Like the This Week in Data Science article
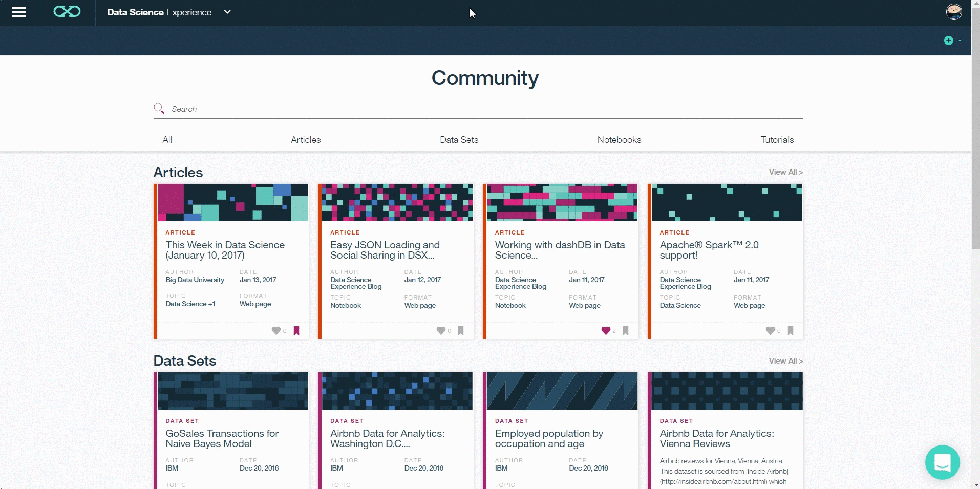 [x=276, y=331]
